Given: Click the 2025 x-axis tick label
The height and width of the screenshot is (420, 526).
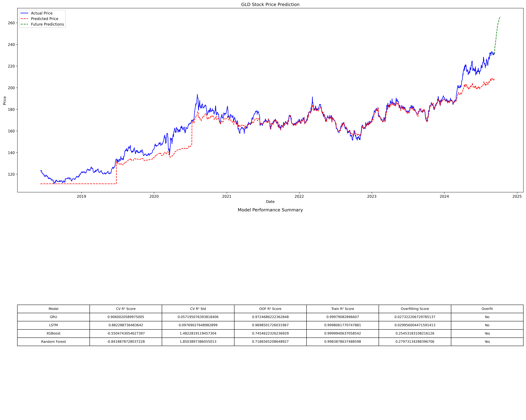Looking at the screenshot, I should pyautogui.click(x=517, y=196).
